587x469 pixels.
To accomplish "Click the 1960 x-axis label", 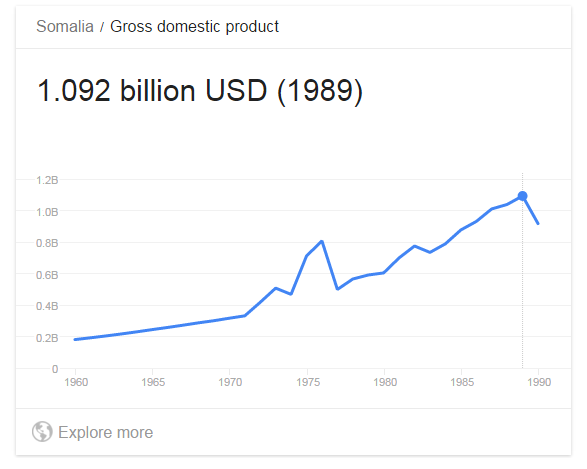I will coord(76,382).
